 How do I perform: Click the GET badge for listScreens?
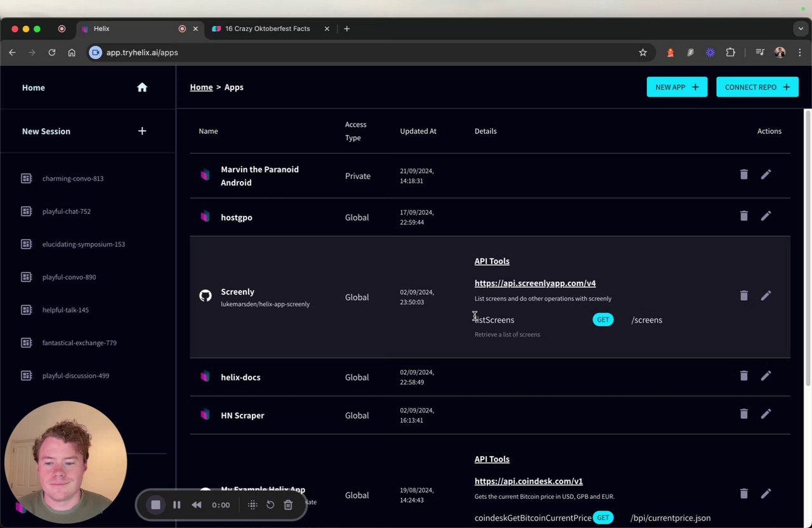(603, 320)
